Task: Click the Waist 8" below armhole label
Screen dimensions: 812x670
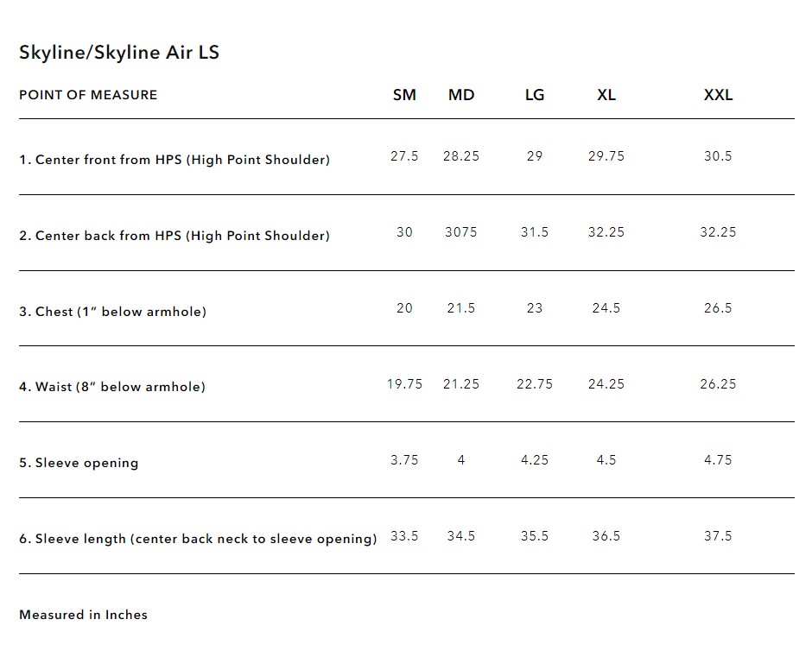Action: click(x=112, y=387)
